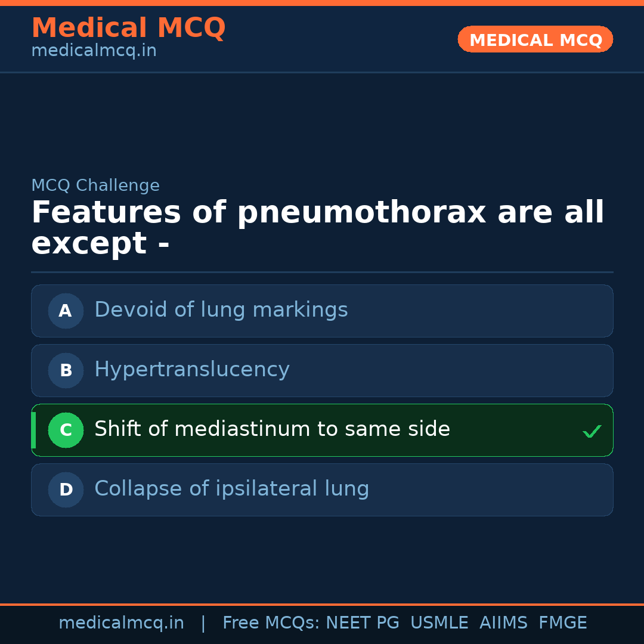Click the 'MCQ Challenge' label
The width and height of the screenshot is (644, 644).
click(x=95, y=185)
